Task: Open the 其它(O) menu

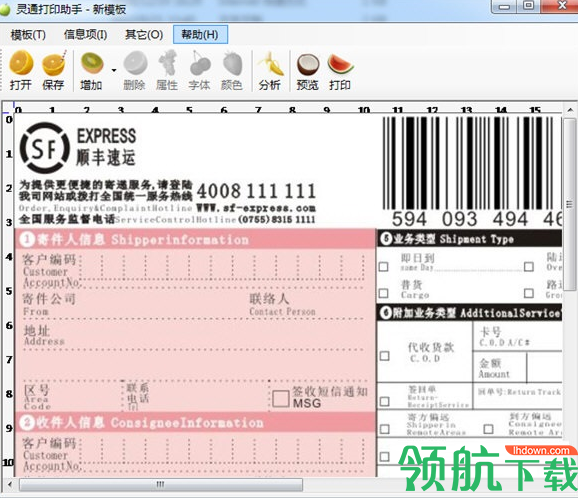Action: pyautogui.click(x=144, y=35)
